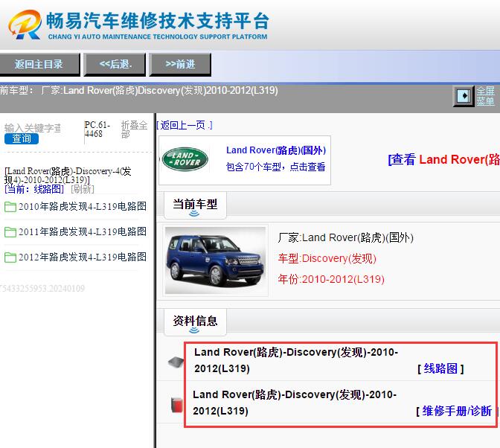Click the Land Rover Discovery-4 tree header text
The image size is (500, 448).
point(68,176)
